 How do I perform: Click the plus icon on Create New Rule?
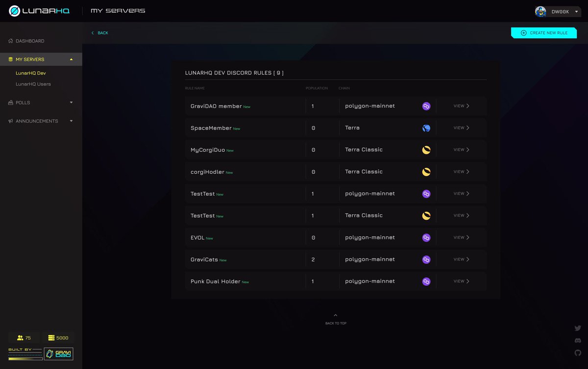click(523, 33)
